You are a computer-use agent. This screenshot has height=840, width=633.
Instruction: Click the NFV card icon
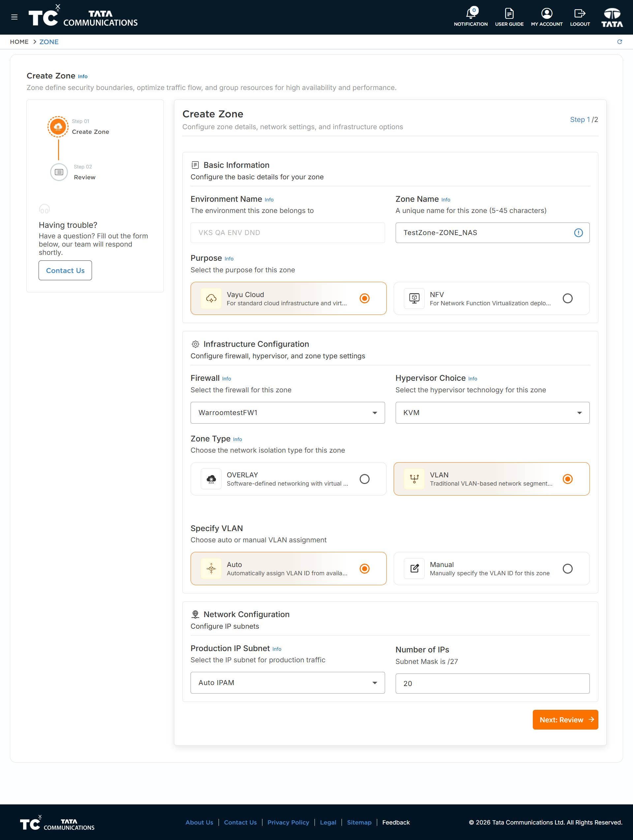tap(414, 298)
